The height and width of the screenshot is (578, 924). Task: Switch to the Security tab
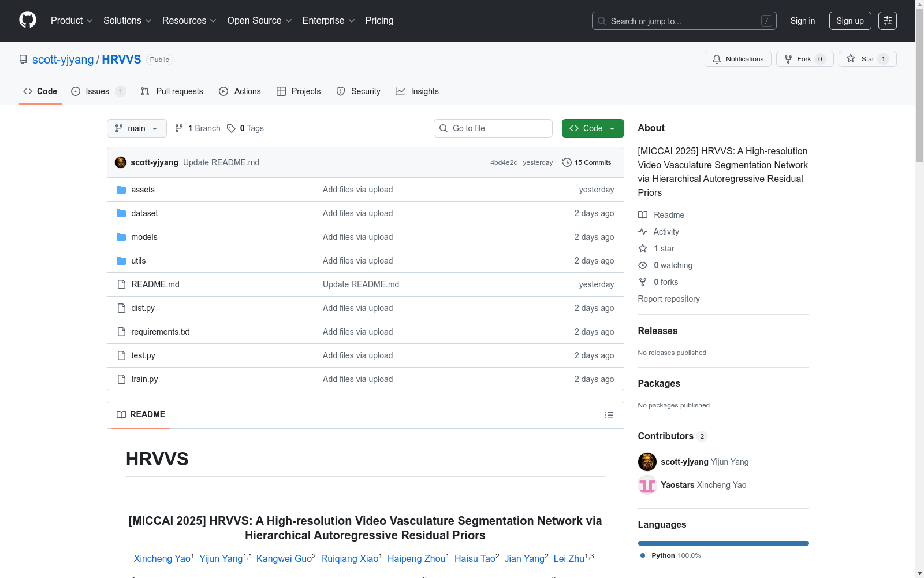pyautogui.click(x=359, y=91)
